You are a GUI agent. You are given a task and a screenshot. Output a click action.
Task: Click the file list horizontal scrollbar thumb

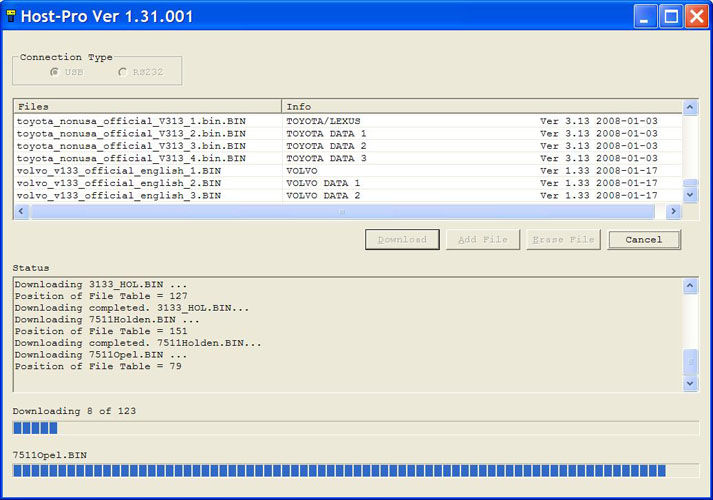click(x=342, y=211)
